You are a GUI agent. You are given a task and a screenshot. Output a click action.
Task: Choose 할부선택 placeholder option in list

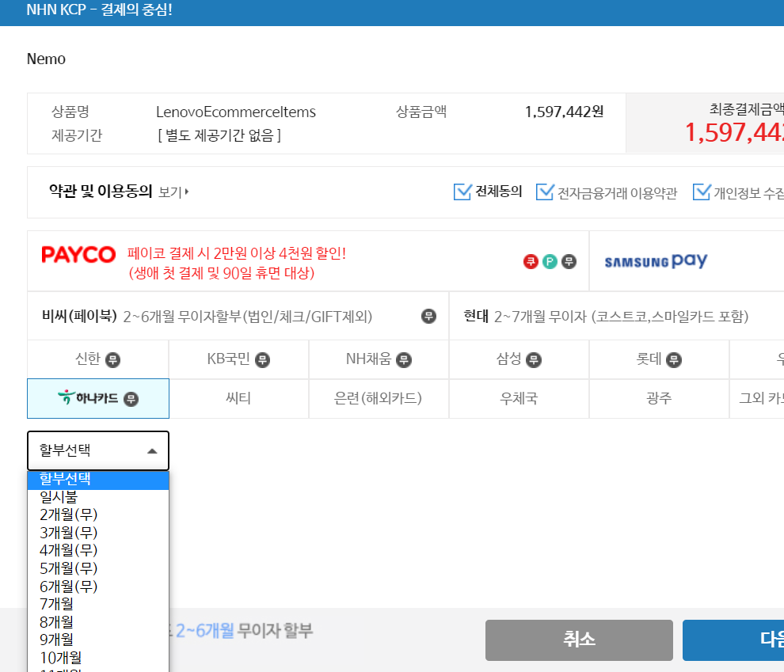pyautogui.click(x=98, y=480)
